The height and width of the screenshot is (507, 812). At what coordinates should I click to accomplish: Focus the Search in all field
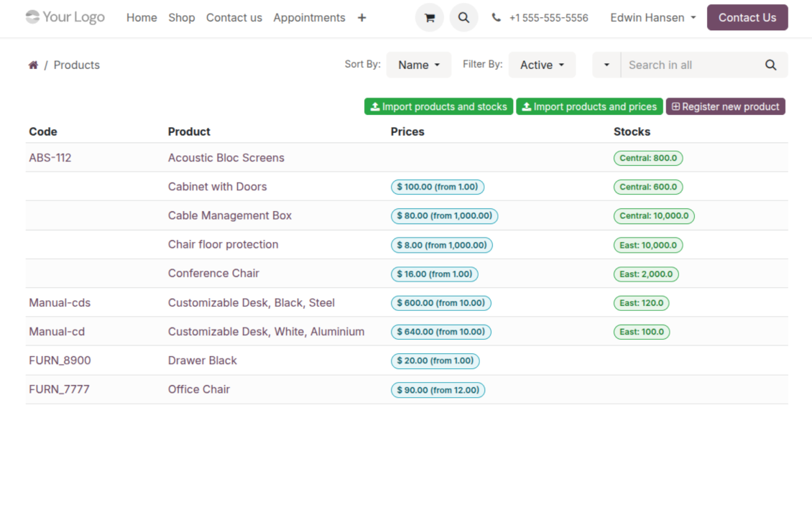(690, 65)
